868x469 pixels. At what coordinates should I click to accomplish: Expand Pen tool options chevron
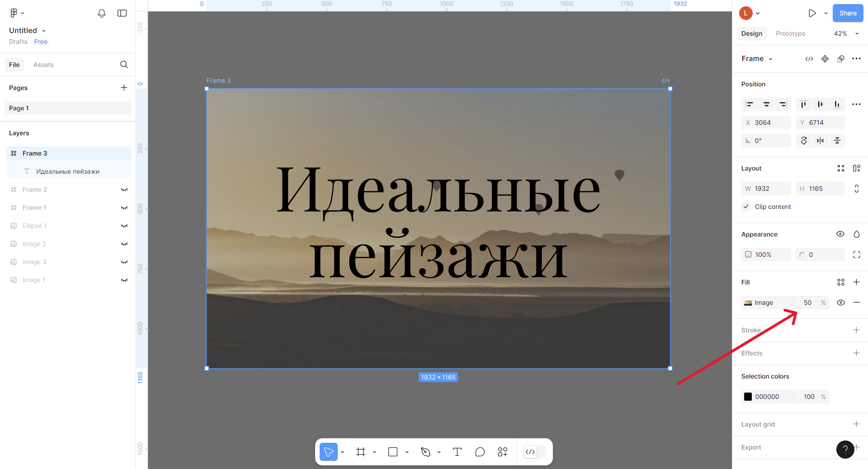439,452
